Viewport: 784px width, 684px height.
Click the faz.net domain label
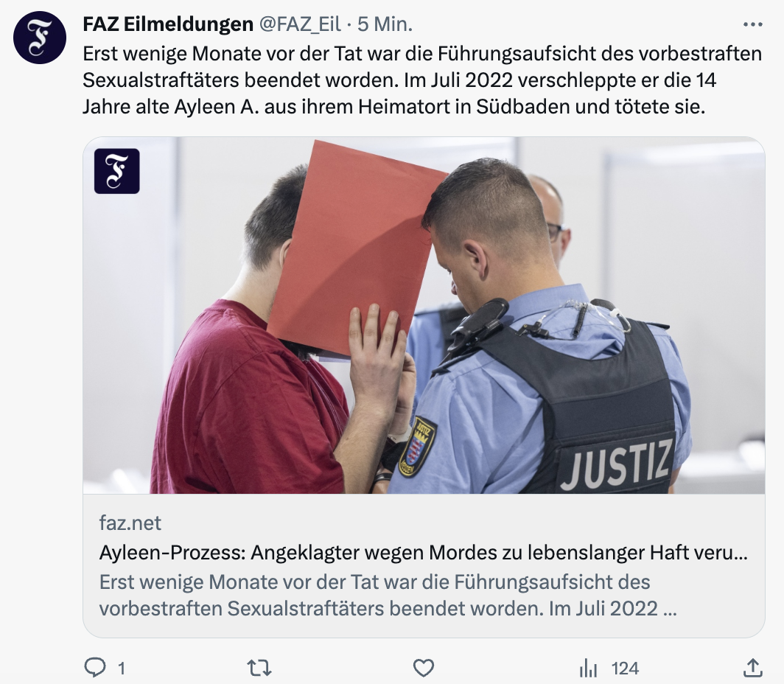coord(130,523)
